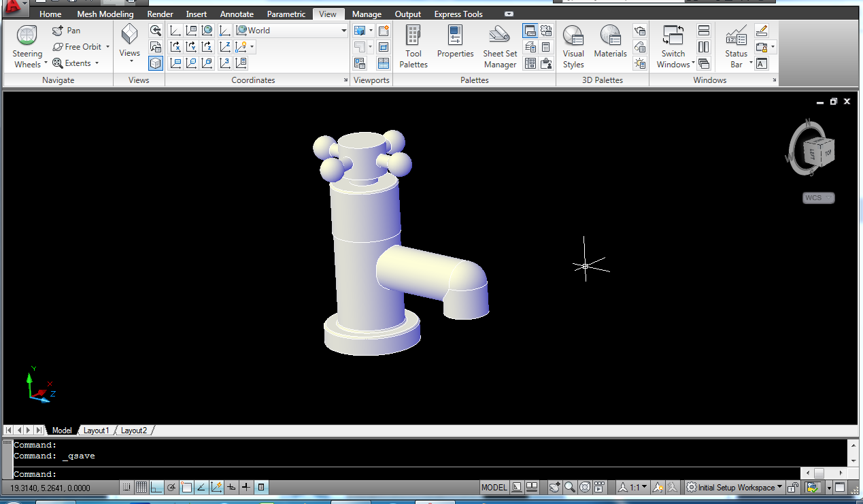This screenshot has height=504, width=863.
Task: Switch to the Render ribbon tab
Action: 160,14
